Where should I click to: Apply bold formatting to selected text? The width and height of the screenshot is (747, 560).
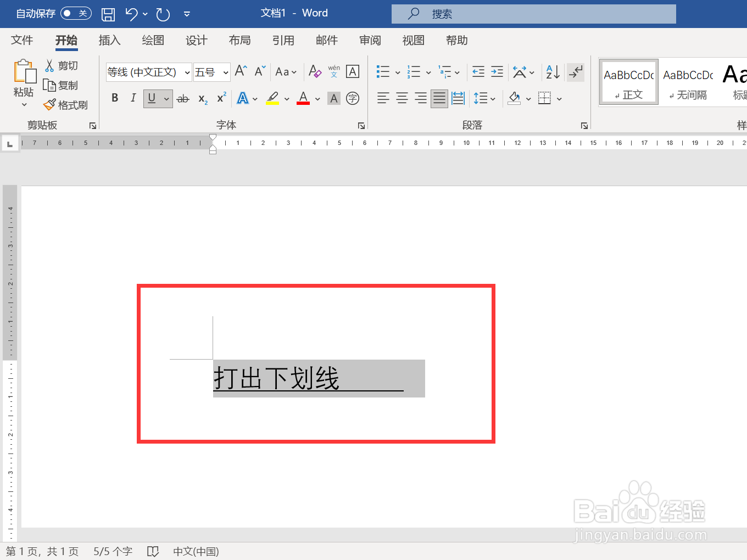point(115,98)
